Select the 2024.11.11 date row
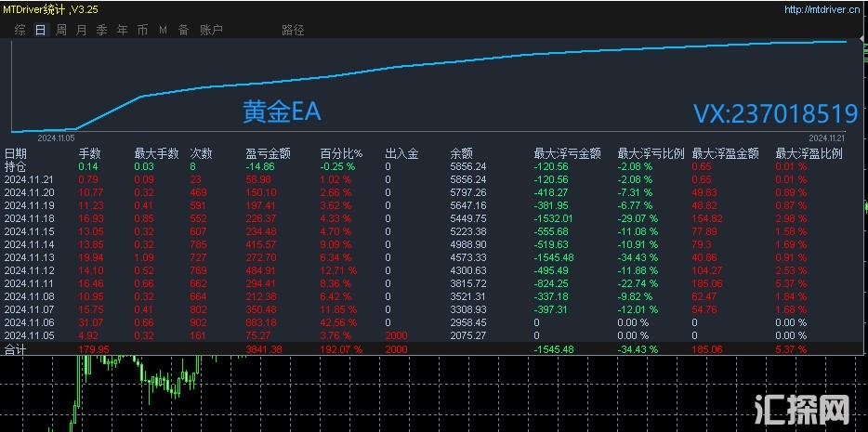 tap(434, 283)
